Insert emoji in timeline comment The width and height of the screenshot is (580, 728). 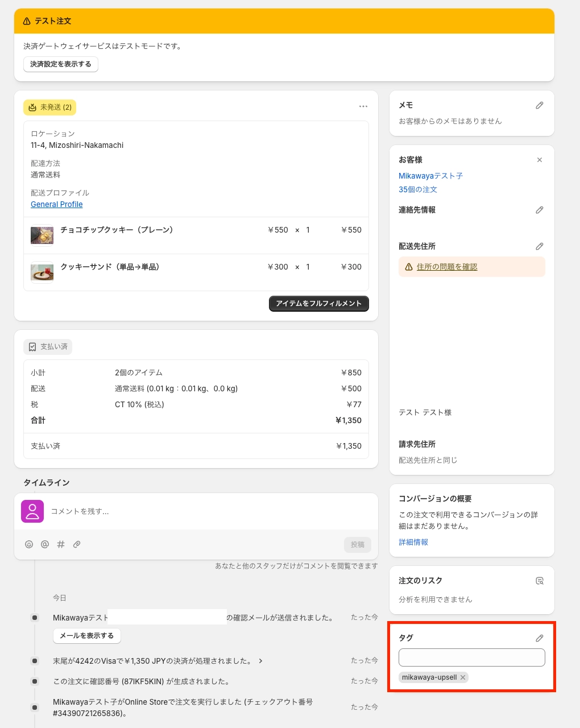(29, 544)
